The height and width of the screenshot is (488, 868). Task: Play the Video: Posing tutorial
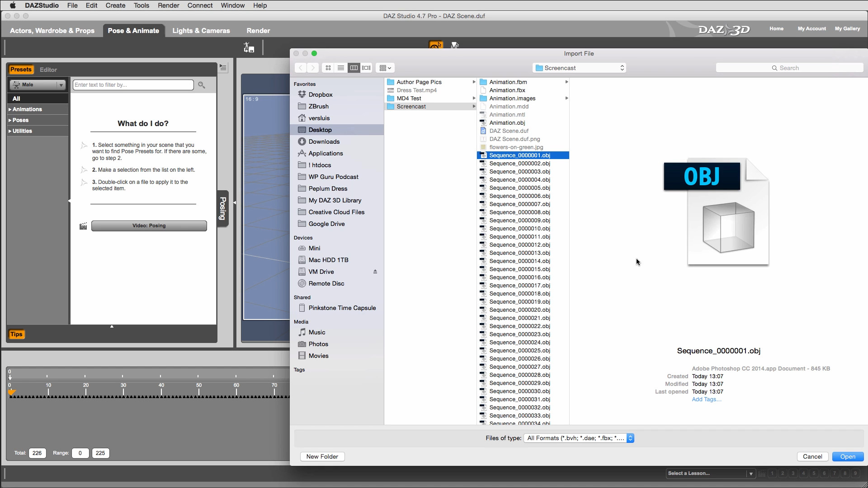click(x=149, y=225)
